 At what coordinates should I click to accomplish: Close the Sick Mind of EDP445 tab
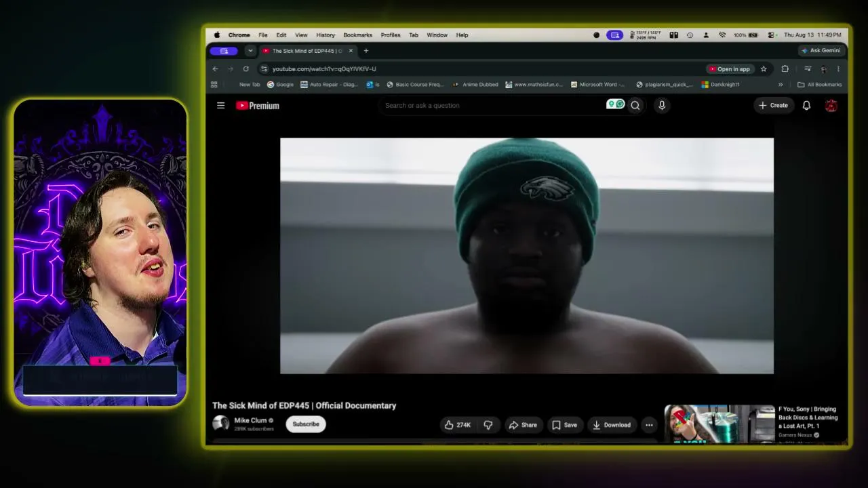click(351, 51)
